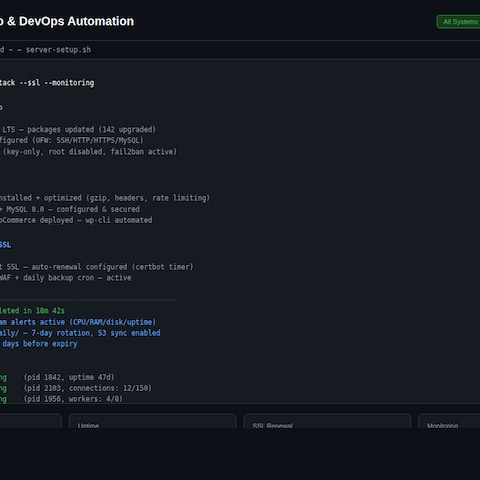This screenshot has height=480, width=480.
Task: Click the DevOps Automation page heading
Action: [x=67, y=21]
